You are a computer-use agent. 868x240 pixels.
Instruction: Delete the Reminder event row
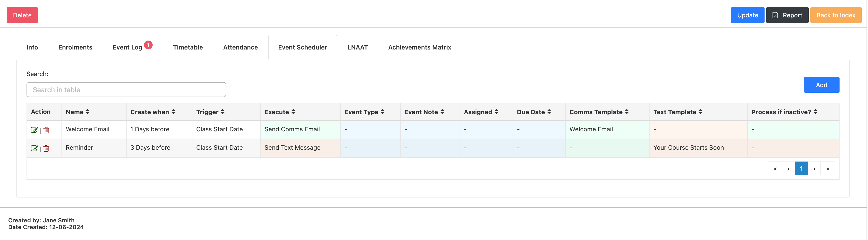pyautogui.click(x=46, y=148)
